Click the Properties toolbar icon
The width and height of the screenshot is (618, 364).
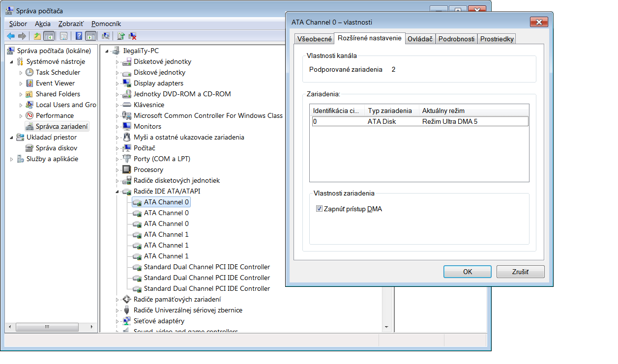[63, 36]
